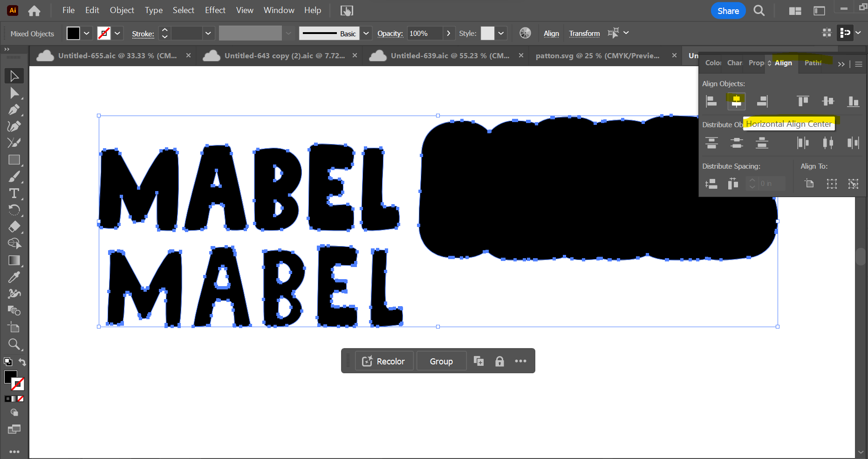This screenshot has width=868, height=459.
Task: Click the Share button
Action: click(728, 11)
